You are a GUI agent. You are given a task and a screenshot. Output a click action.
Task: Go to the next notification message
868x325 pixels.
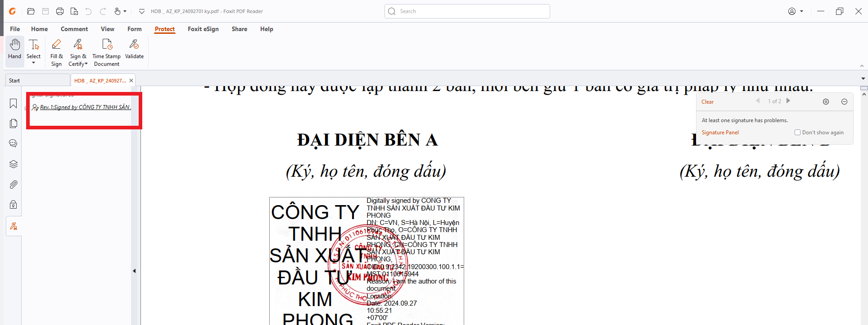point(788,101)
